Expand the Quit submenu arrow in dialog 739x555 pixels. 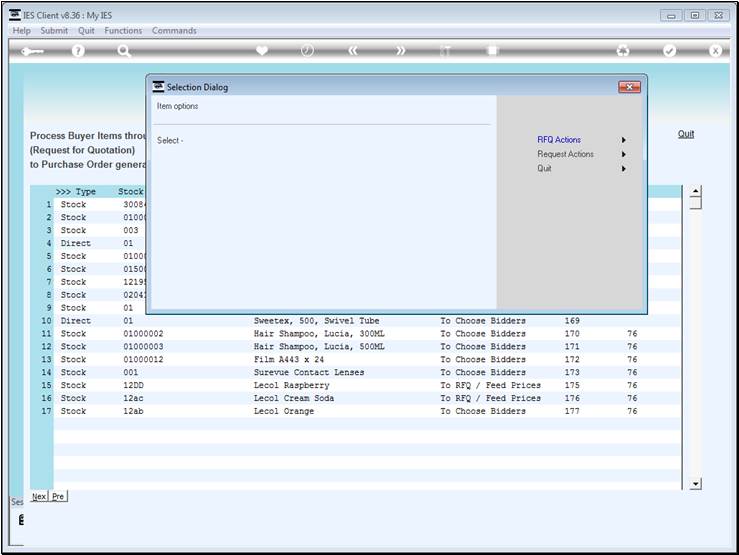[624, 168]
